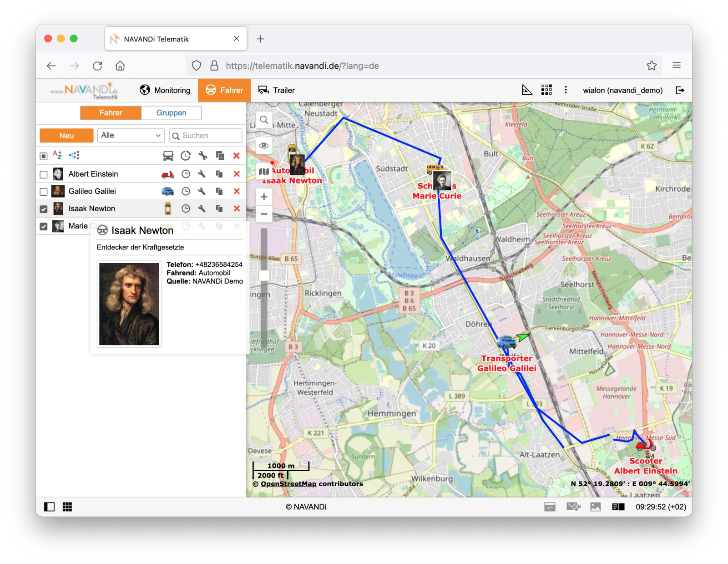Screen dimensions: 728x564
Task: Open the Monitoring tab
Action: point(165,90)
